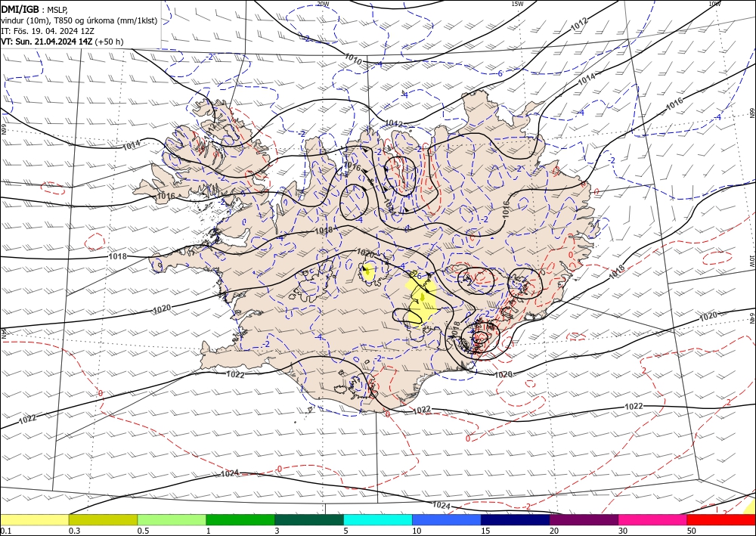The height and width of the screenshot is (536, 756).
Task: Click the 'vindur (10m), T850 og úrkoma' line
Action: 79,20
